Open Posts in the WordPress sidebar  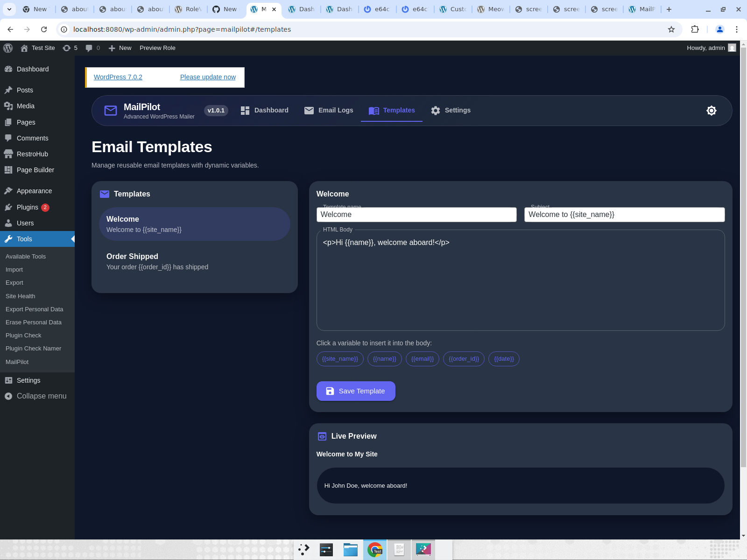point(37,90)
